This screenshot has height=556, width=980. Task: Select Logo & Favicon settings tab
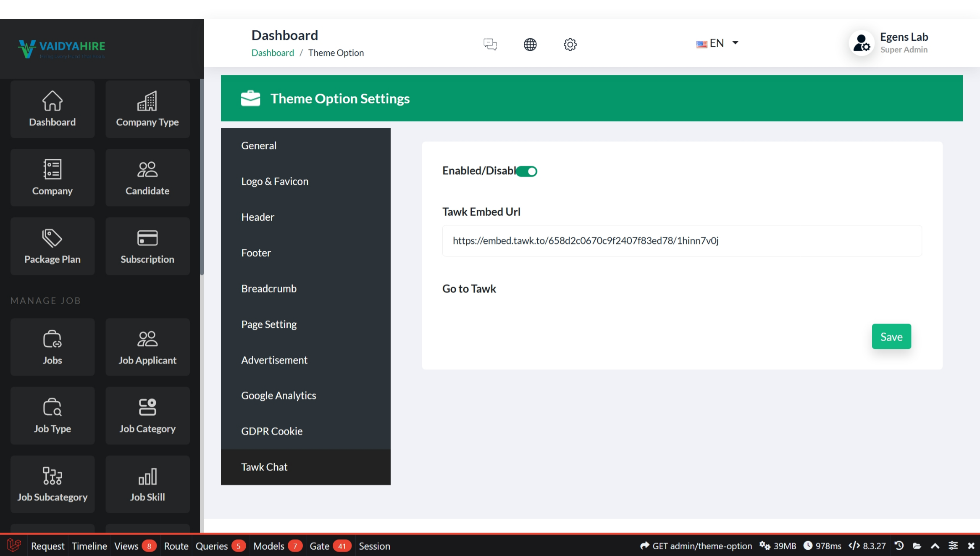point(275,181)
